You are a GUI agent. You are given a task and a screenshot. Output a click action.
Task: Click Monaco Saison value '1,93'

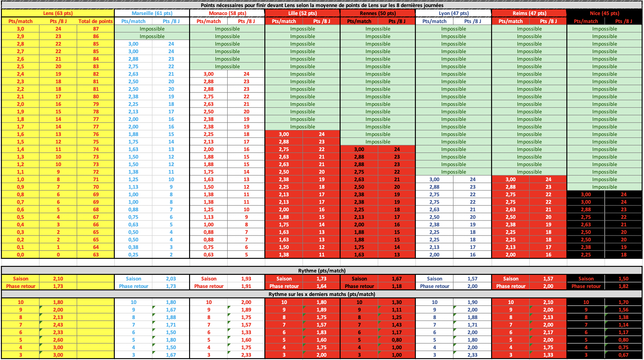pyautogui.click(x=246, y=279)
